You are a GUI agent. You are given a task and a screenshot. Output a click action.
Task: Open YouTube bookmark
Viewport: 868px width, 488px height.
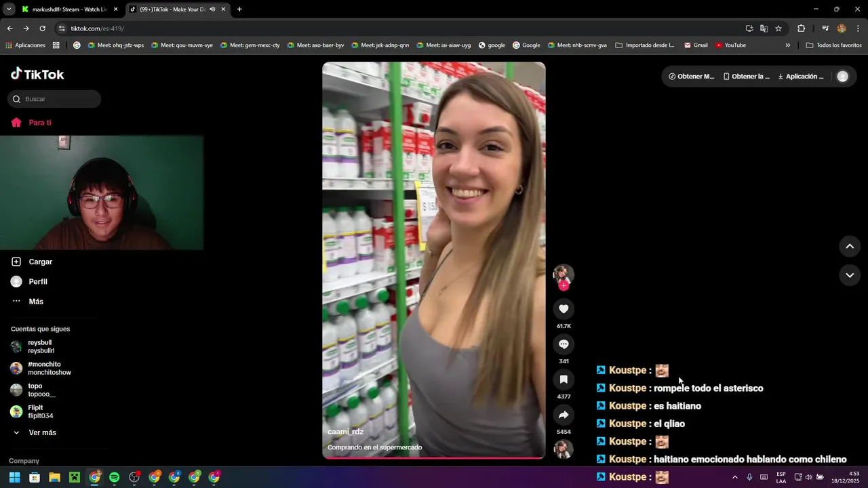coord(730,45)
